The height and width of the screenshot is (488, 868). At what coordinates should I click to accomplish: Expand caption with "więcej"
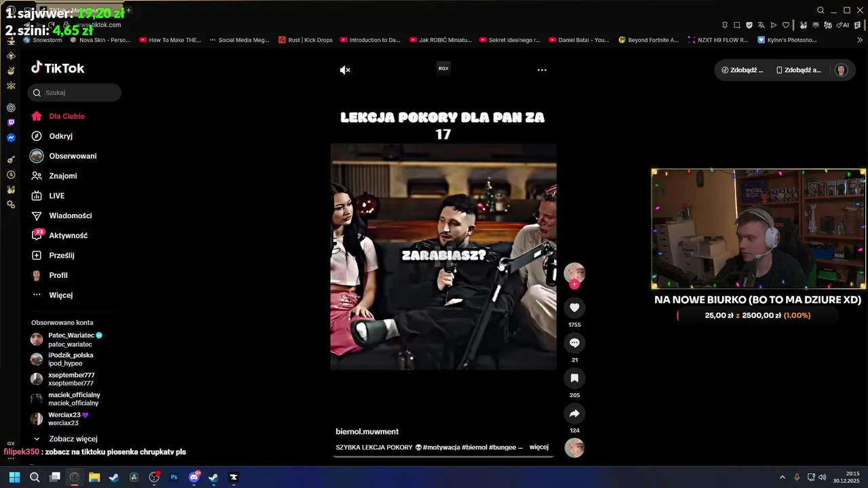click(538, 447)
